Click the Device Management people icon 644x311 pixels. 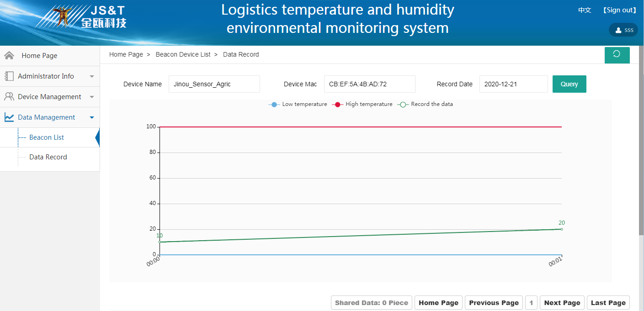click(9, 97)
